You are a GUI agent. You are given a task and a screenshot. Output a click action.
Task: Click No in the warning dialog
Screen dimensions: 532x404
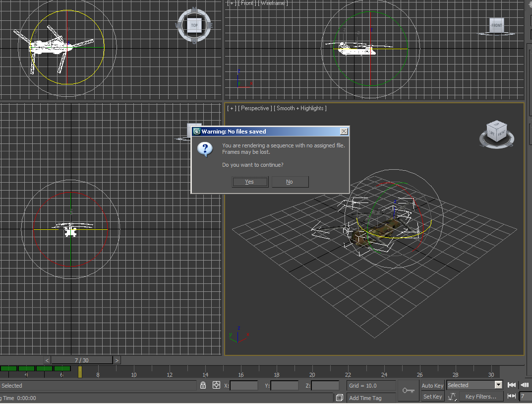290,182
